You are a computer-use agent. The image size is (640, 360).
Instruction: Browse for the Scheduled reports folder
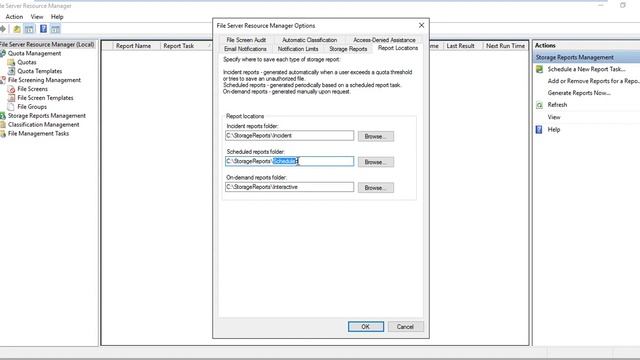(376, 162)
